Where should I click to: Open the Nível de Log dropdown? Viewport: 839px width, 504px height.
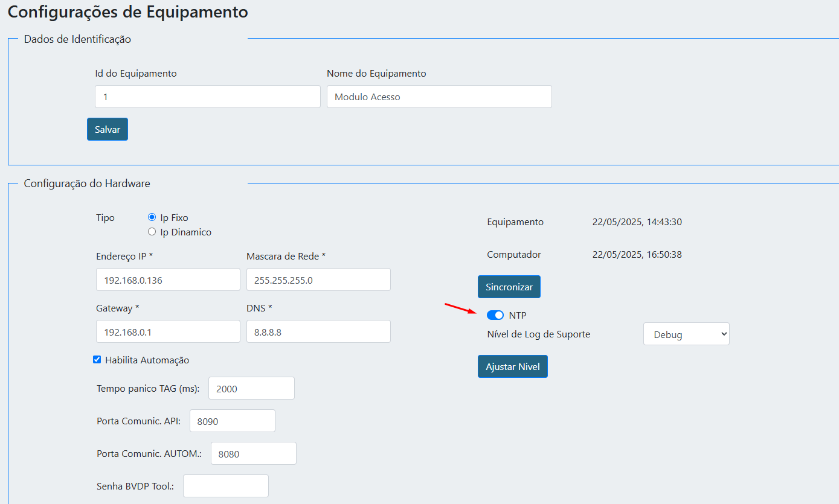point(686,334)
